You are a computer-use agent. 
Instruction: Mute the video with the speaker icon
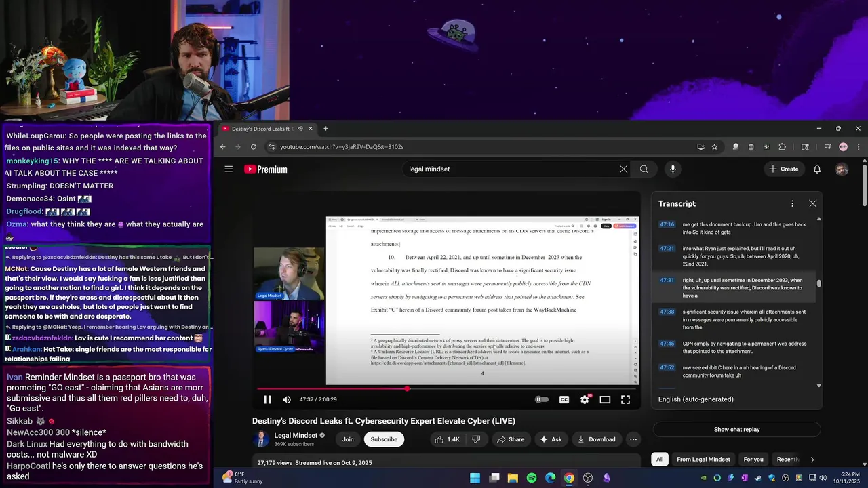[286, 400]
